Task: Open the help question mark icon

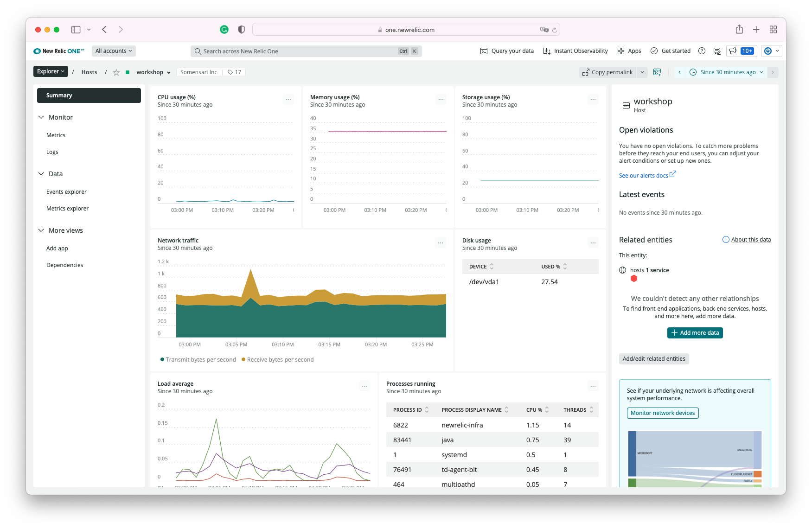Action: 702,51
